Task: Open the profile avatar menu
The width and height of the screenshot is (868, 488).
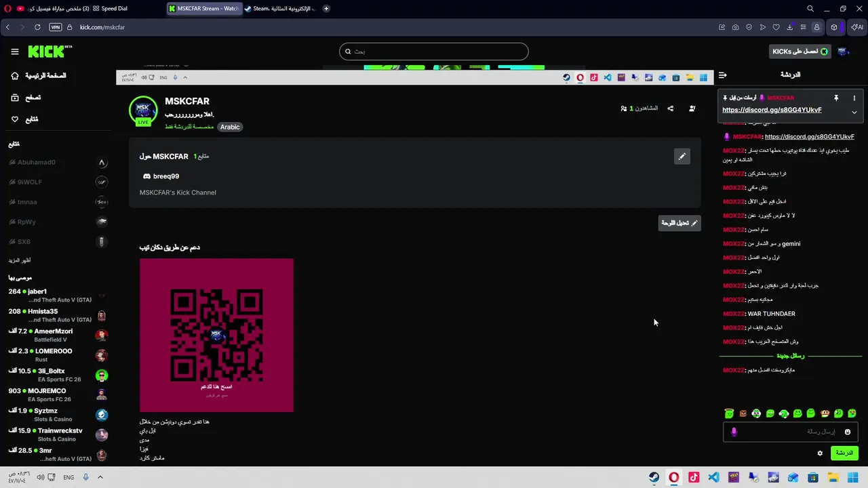Action: (x=844, y=52)
